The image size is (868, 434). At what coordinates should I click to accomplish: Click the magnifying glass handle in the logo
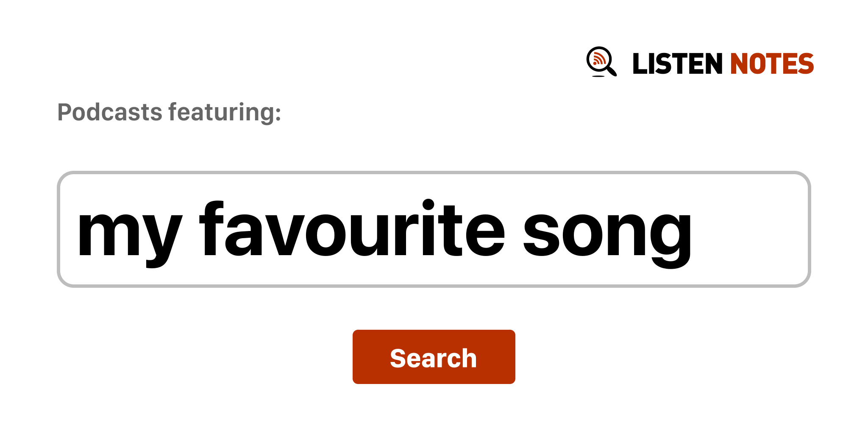tap(612, 71)
